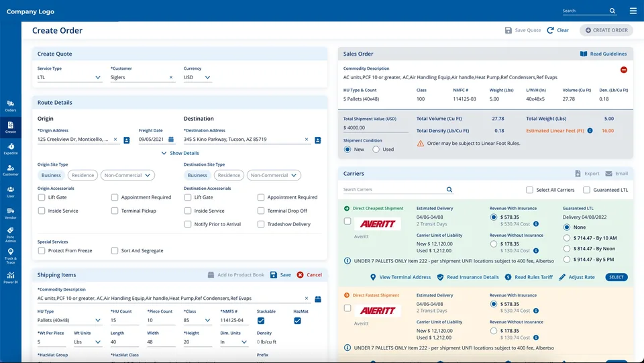
Task: Click SELECT for Direct Cheapest Shipment
Action: click(616, 277)
